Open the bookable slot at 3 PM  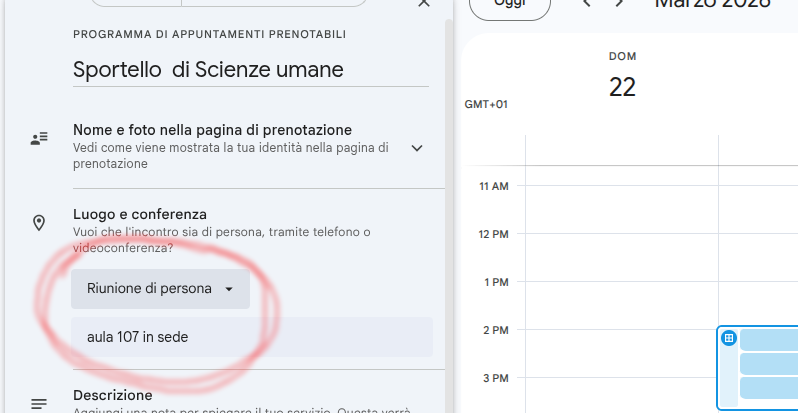[x=768, y=388]
